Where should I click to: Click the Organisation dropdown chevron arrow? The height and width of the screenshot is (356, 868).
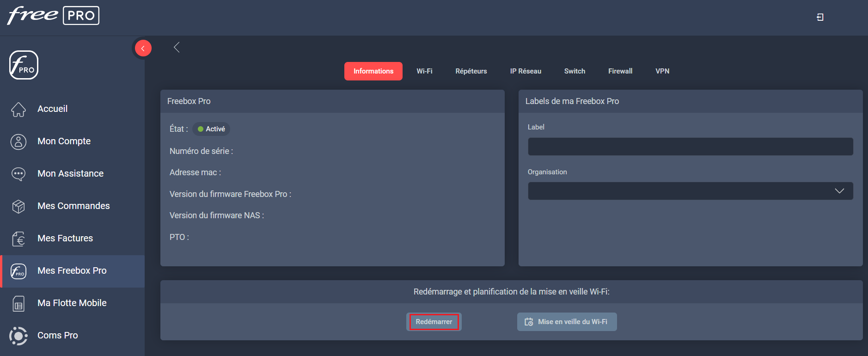[839, 191]
